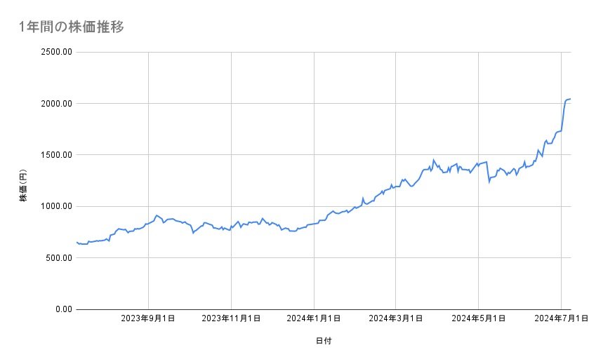This screenshot has width=589, height=364.
Task: Click the 2024年3月1日 date label
Action: pyautogui.click(x=395, y=319)
